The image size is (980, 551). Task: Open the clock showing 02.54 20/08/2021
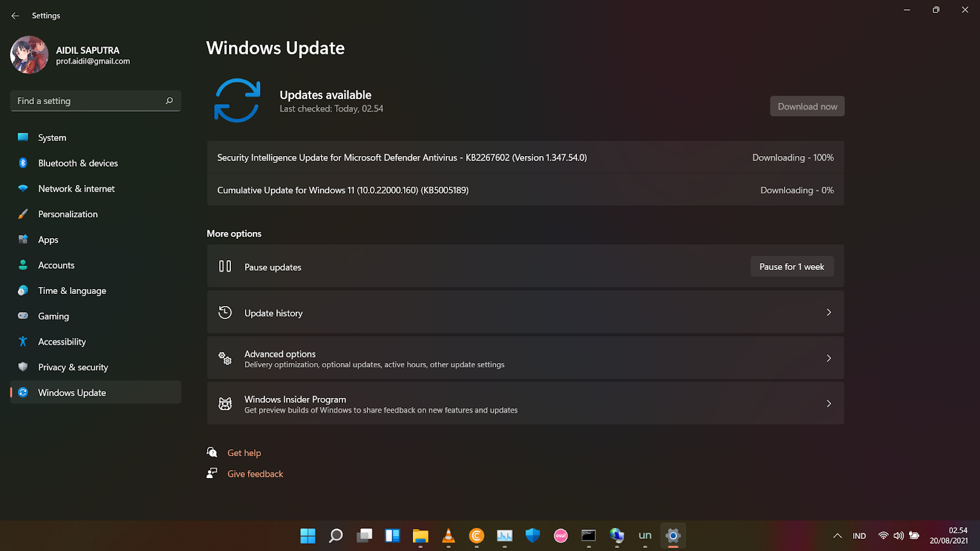coord(949,536)
